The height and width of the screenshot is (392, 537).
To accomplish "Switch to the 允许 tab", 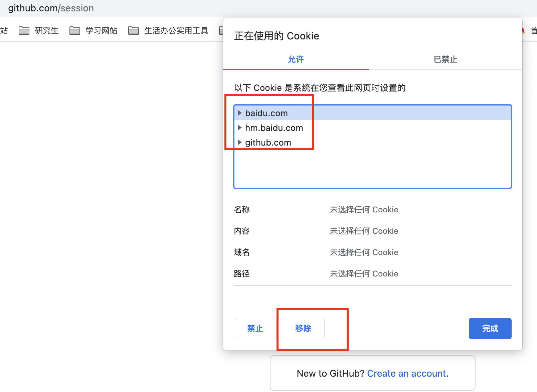I will pyautogui.click(x=296, y=59).
